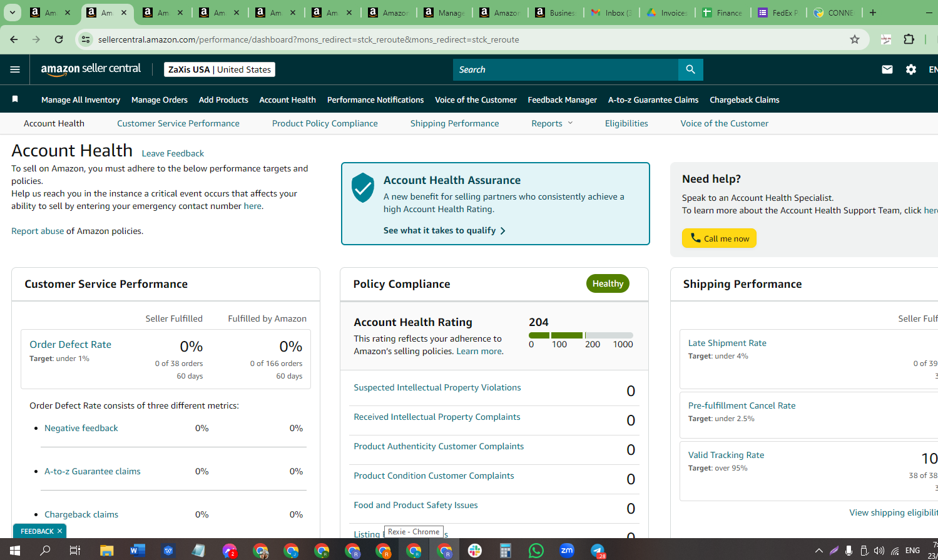The image size is (938, 560).
Task: Click the extension icon left of the puzzle piece
Action: 885,39
